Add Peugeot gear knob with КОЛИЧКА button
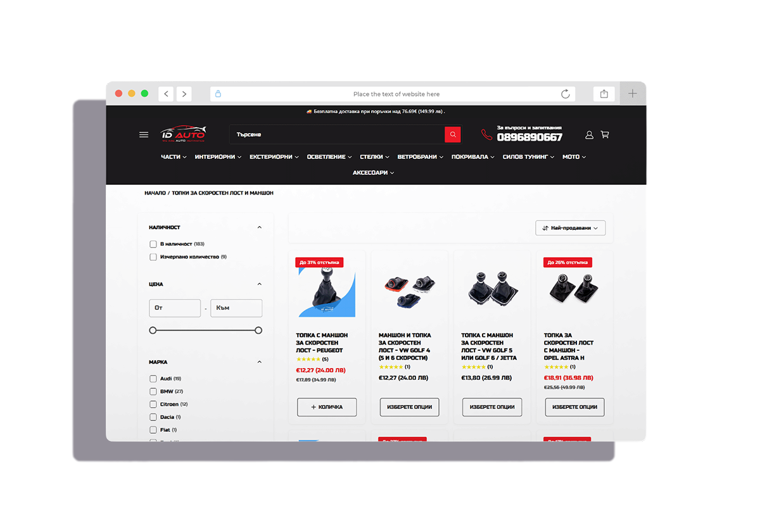This screenshot has width=760, height=532. [327, 407]
